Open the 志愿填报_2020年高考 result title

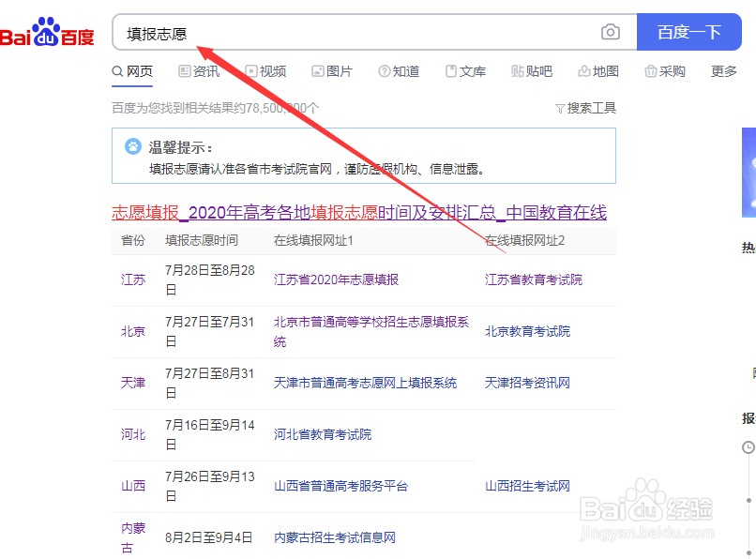pyautogui.click(x=359, y=212)
